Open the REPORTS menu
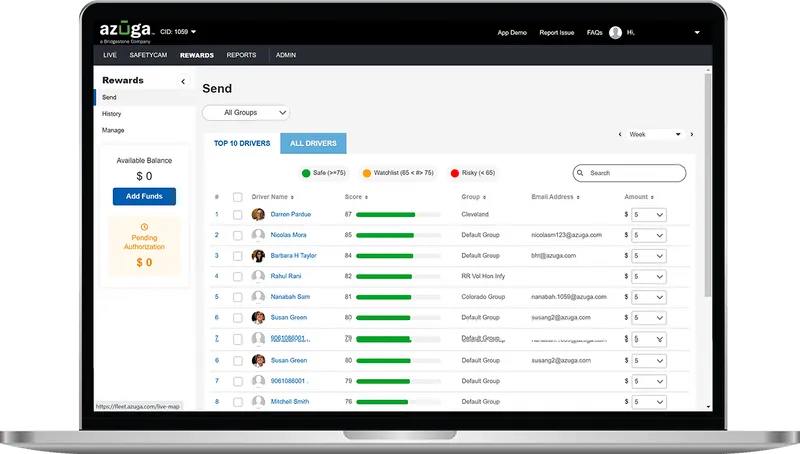This screenshot has width=800, height=454. pos(241,55)
